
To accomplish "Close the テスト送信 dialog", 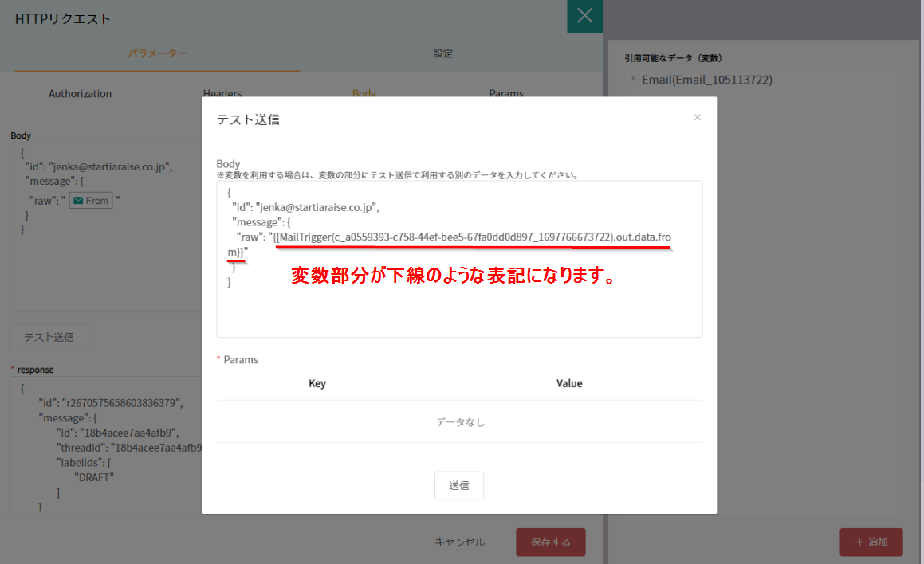I will 697,117.
